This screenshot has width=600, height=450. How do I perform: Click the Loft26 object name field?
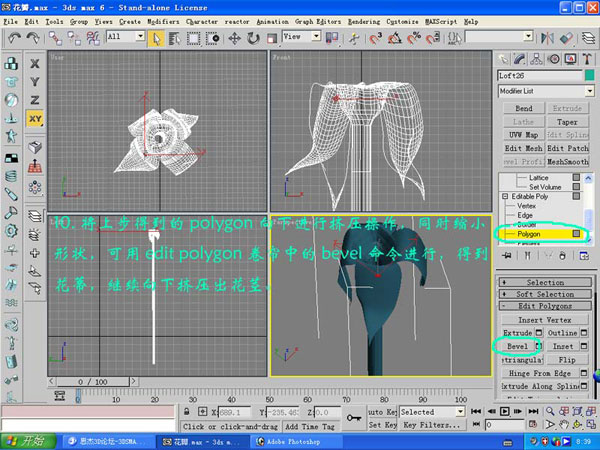click(540, 75)
